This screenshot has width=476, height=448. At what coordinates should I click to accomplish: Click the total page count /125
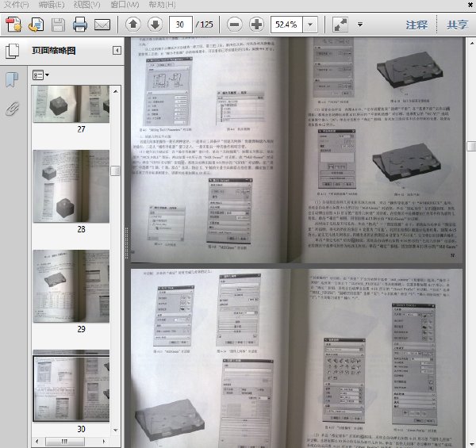pyautogui.click(x=205, y=25)
